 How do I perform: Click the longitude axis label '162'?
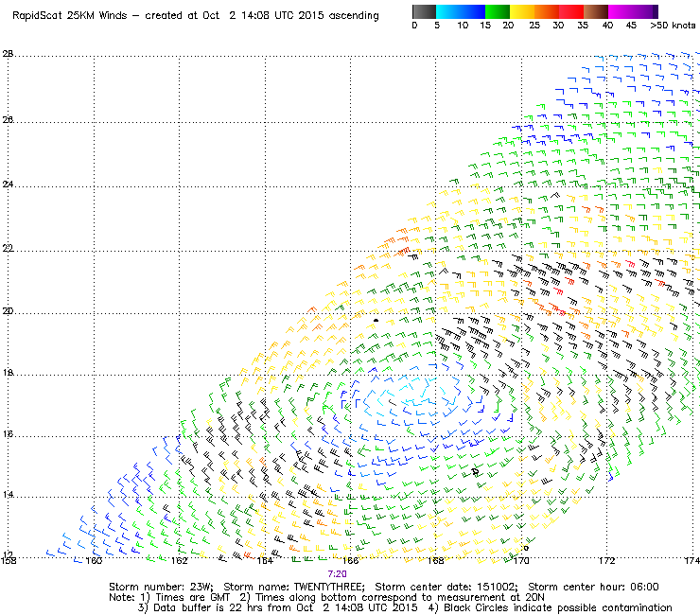(x=179, y=560)
